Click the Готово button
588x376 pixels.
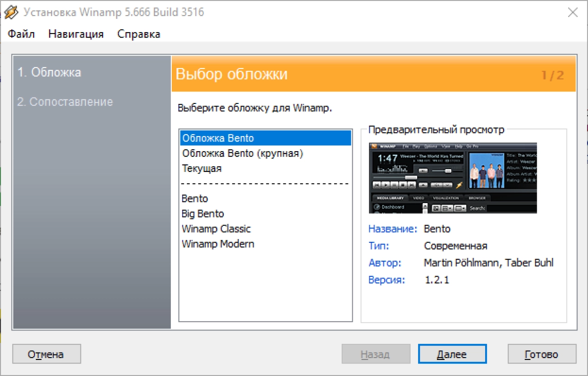(542, 354)
